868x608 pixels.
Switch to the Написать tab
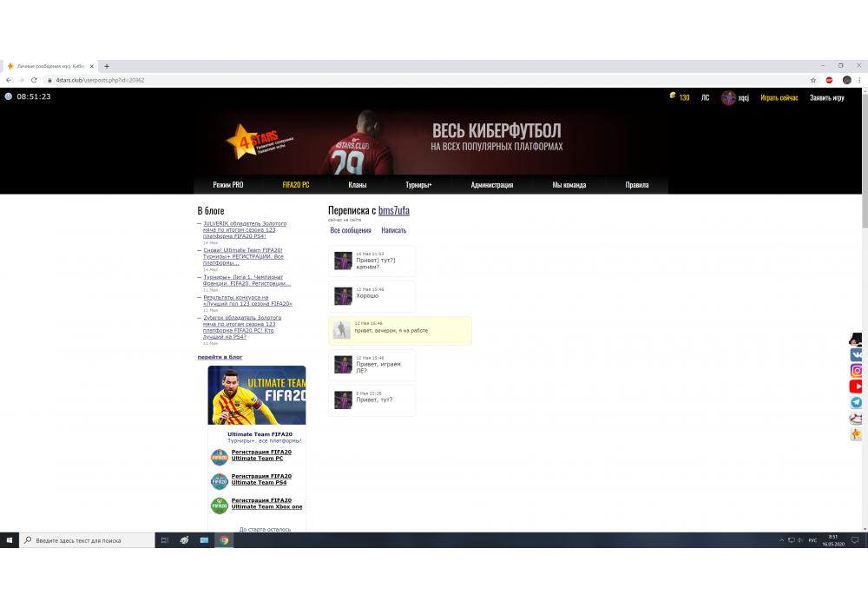393,230
